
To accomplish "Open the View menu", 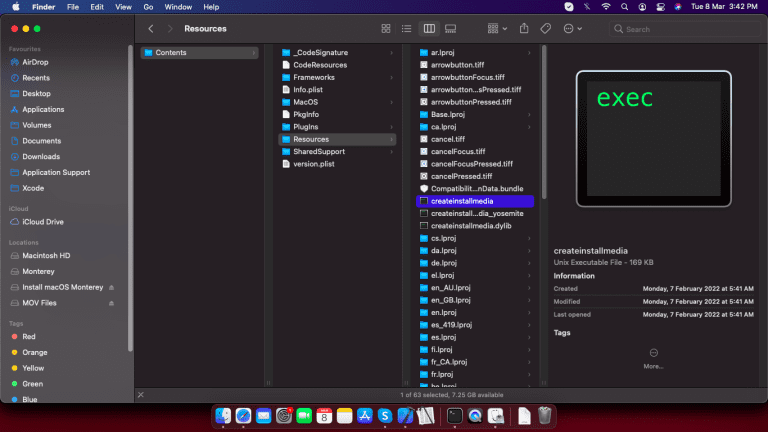I will click(x=123, y=7).
